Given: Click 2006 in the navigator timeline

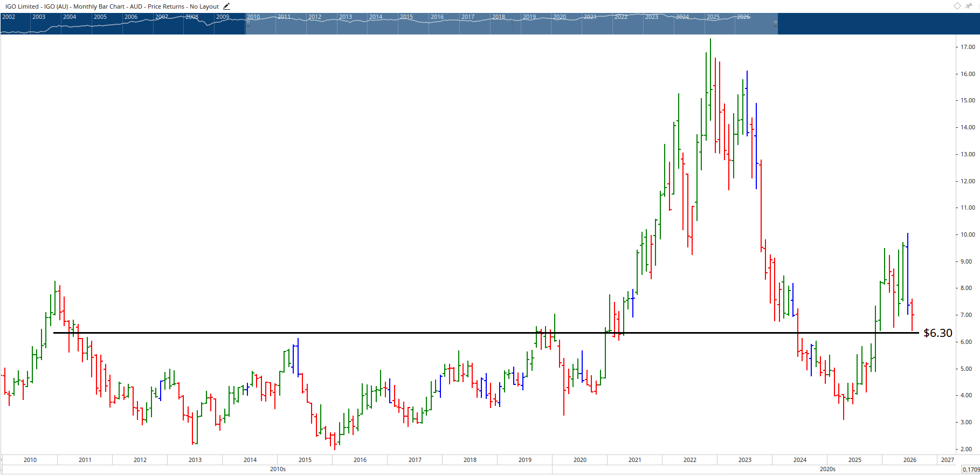Looking at the screenshot, I should click(x=131, y=17).
